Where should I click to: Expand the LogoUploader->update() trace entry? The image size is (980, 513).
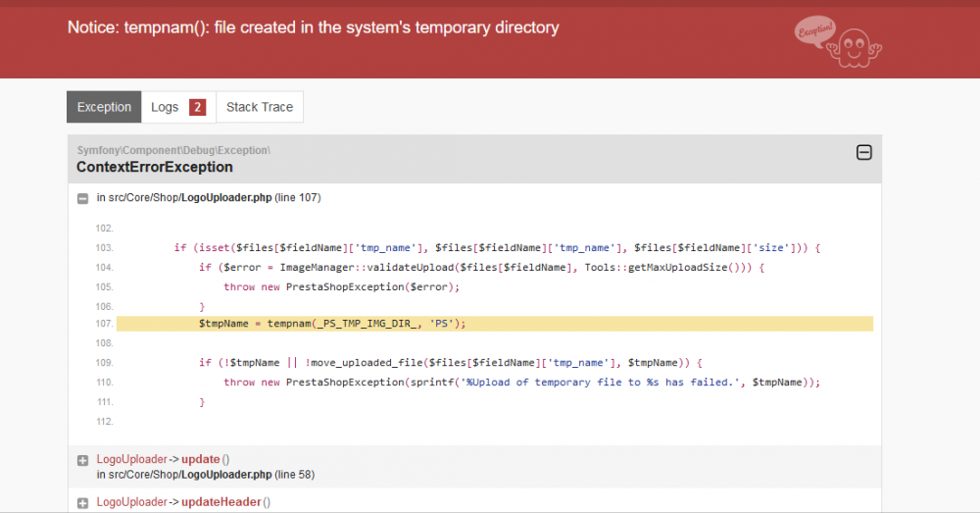83,459
